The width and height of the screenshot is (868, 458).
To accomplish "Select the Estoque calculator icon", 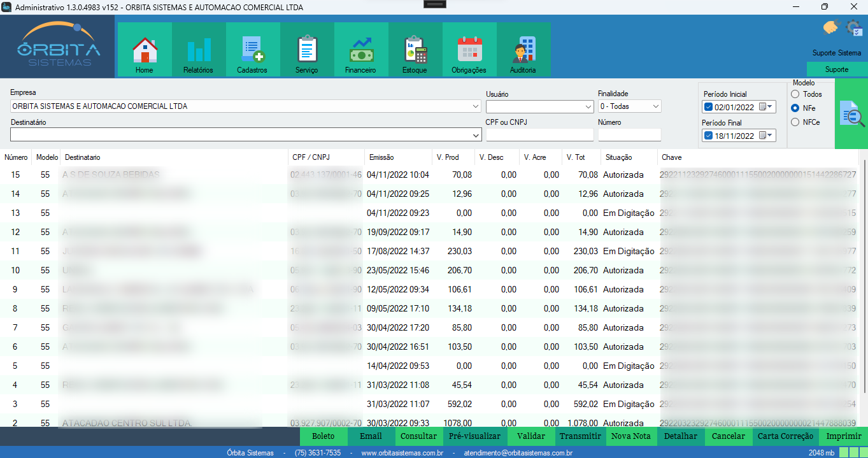I will click(415, 49).
